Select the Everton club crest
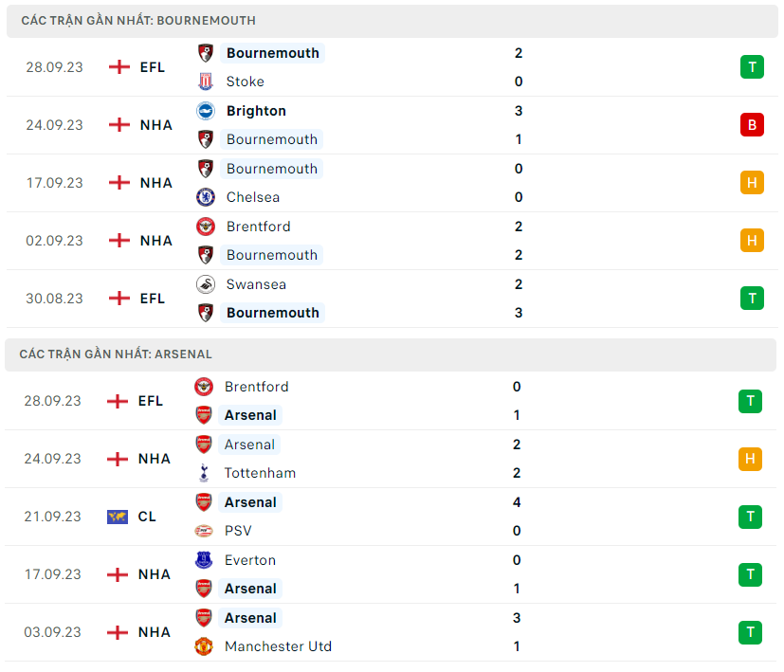 [204, 560]
